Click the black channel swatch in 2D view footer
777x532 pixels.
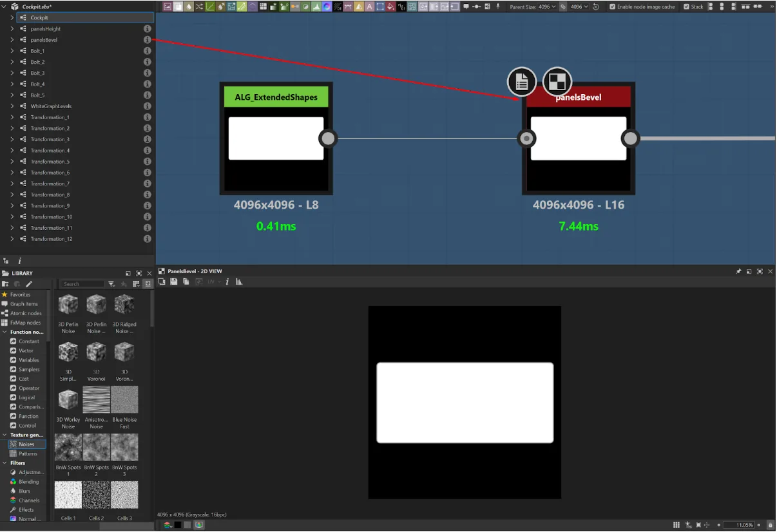[x=178, y=525]
